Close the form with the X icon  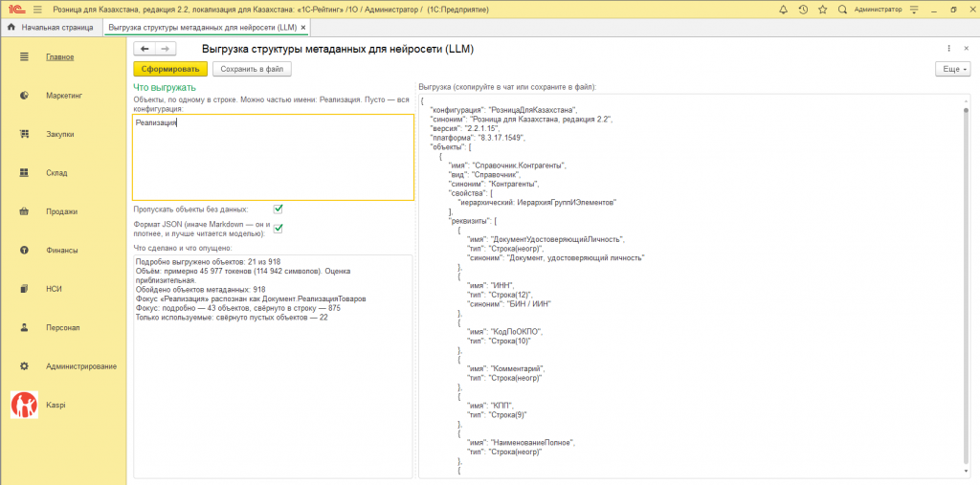pos(967,49)
